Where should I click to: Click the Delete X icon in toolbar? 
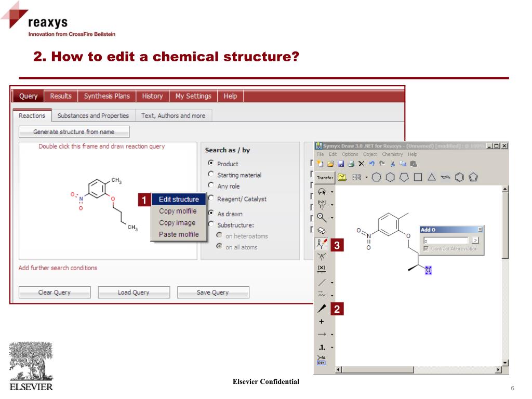[362, 164]
